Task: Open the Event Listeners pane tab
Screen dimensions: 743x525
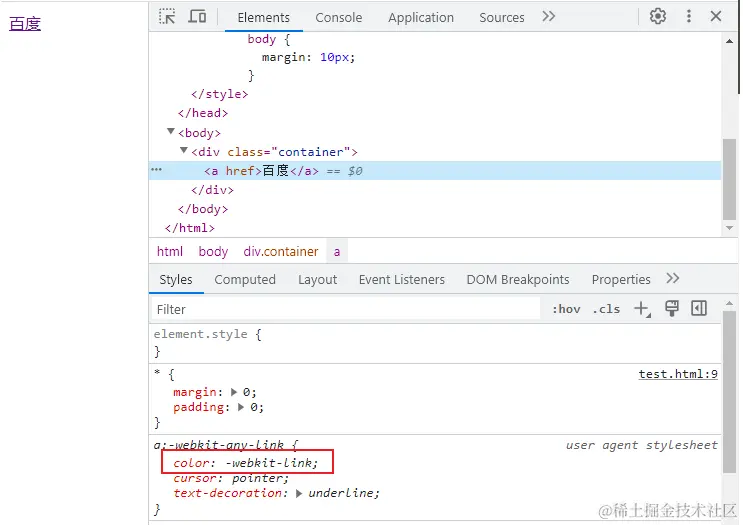Action: (402, 280)
